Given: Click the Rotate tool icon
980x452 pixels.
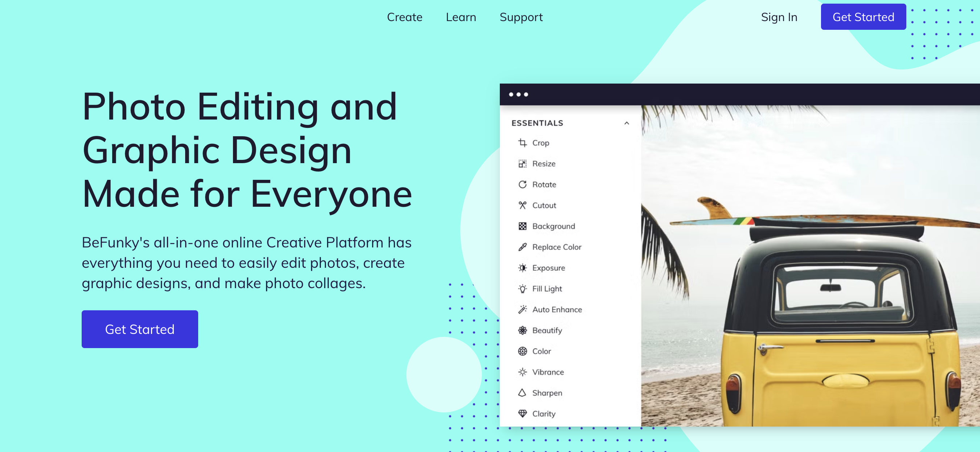Looking at the screenshot, I should pos(521,184).
